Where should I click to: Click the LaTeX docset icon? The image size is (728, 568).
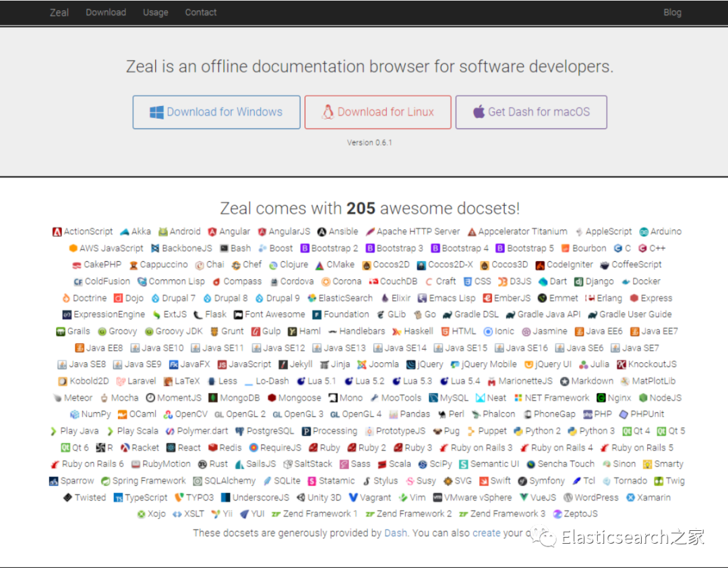[168, 382]
